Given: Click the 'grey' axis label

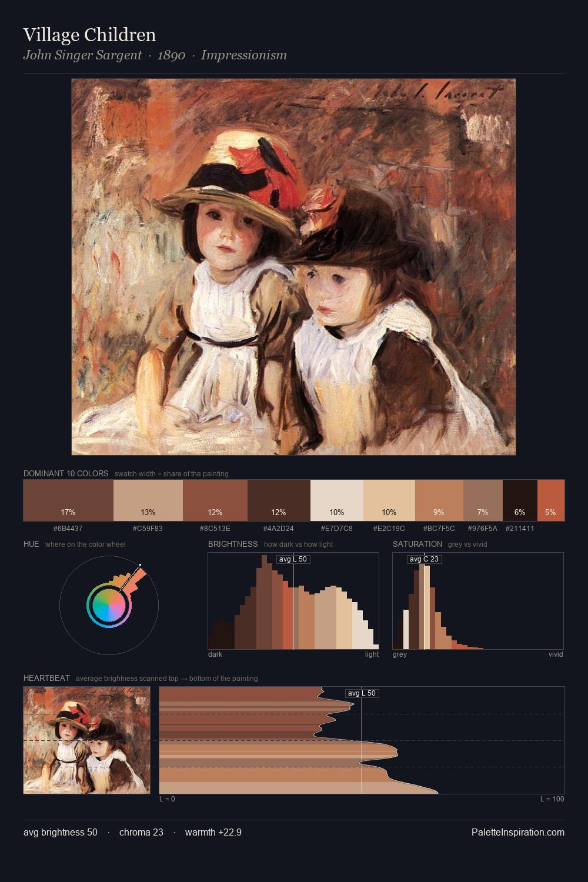Looking at the screenshot, I should coord(400,654).
